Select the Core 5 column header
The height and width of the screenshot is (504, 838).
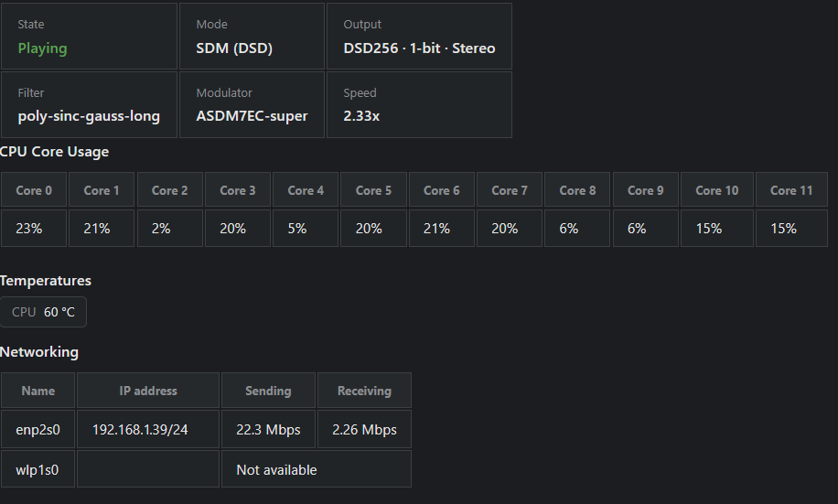(373, 189)
